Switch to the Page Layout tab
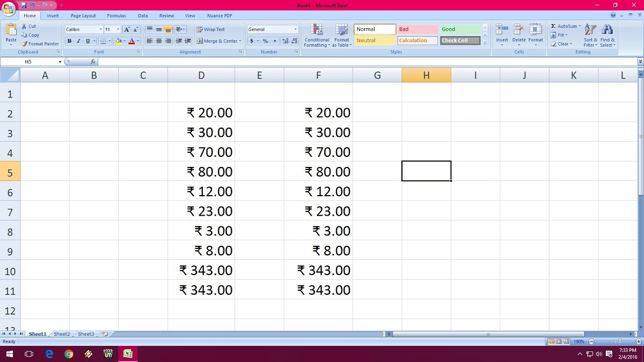Viewport: 644px width, 362px height. pos(83,16)
